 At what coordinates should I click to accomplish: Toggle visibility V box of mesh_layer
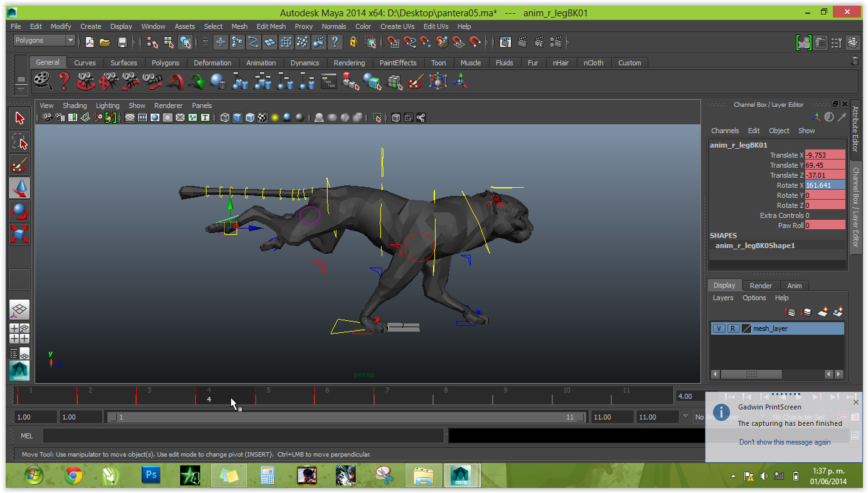pyautogui.click(x=719, y=328)
